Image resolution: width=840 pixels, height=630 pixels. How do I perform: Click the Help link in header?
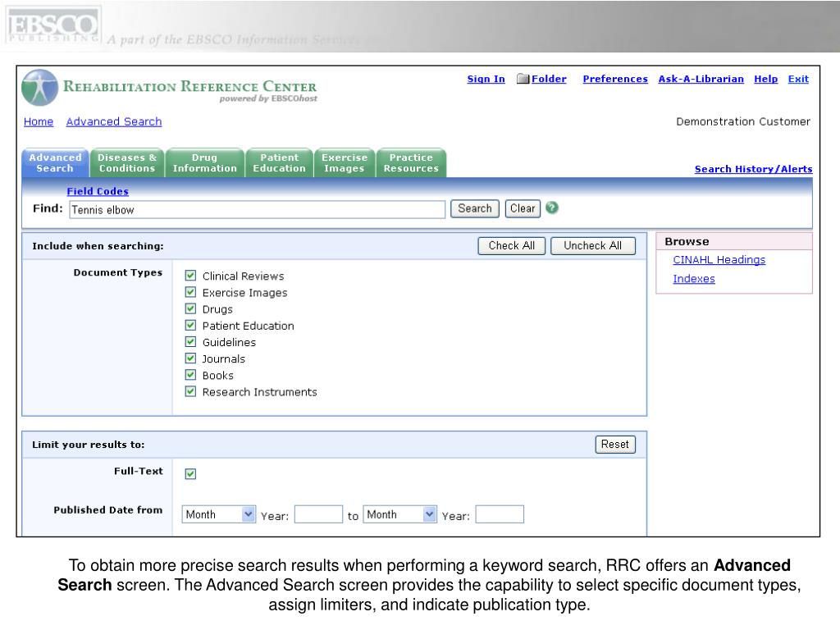pyautogui.click(x=765, y=79)
